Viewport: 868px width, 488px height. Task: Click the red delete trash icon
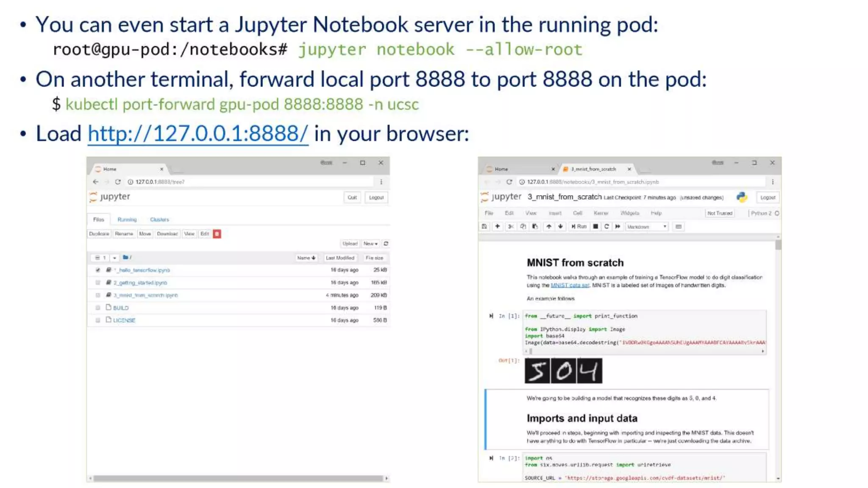(x=217, y=234)
